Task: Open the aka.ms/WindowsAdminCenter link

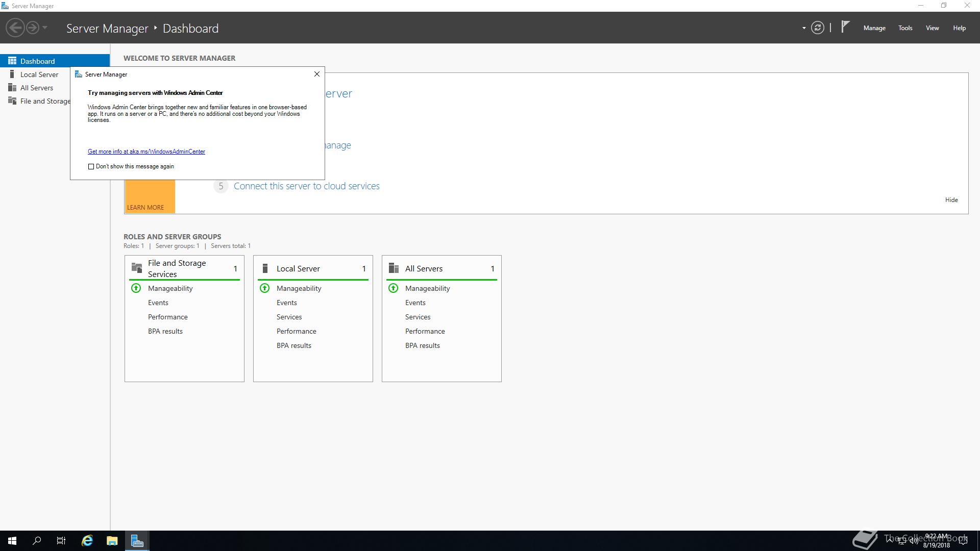Action: tap(146, 152)
